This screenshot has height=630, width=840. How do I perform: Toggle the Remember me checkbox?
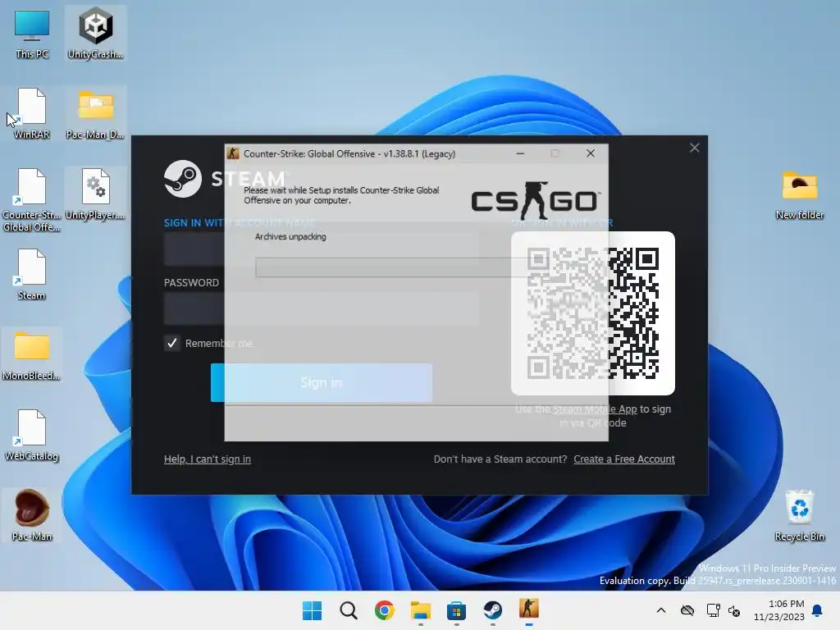[172, 343]
